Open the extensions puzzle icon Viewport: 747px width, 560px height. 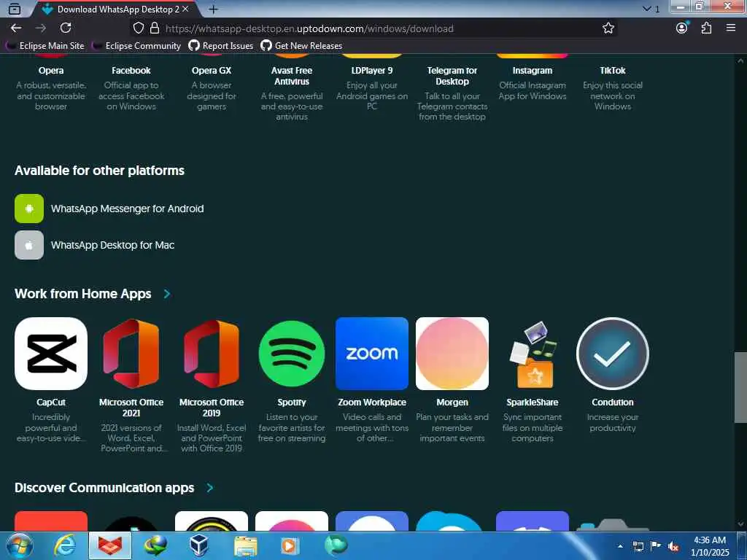pyautogui.click(x=706, y=28)
